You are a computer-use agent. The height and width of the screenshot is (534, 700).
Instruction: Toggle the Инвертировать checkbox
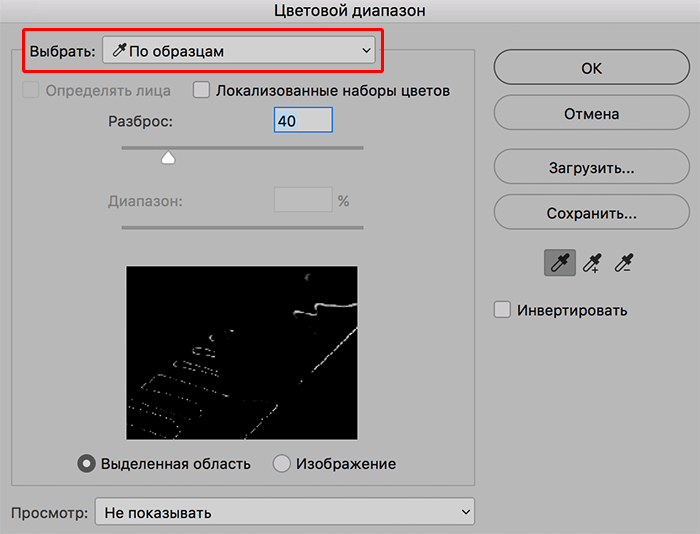(502, 309)
